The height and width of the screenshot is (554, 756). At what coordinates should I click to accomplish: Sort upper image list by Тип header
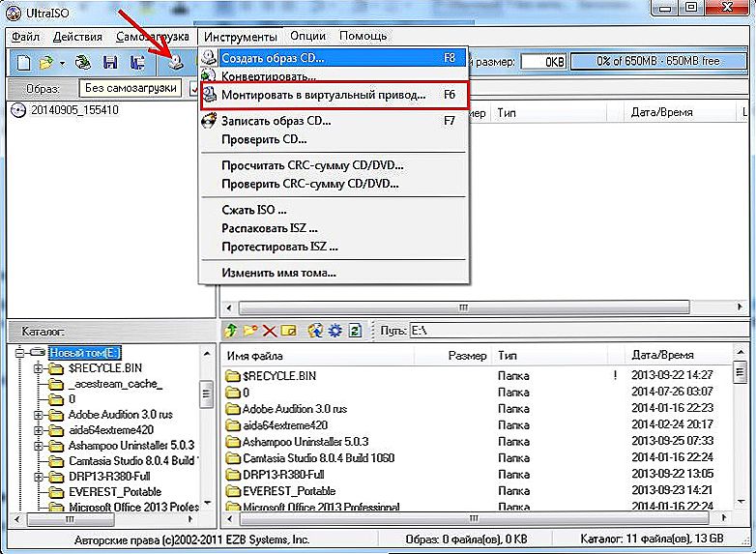point(507,113)
